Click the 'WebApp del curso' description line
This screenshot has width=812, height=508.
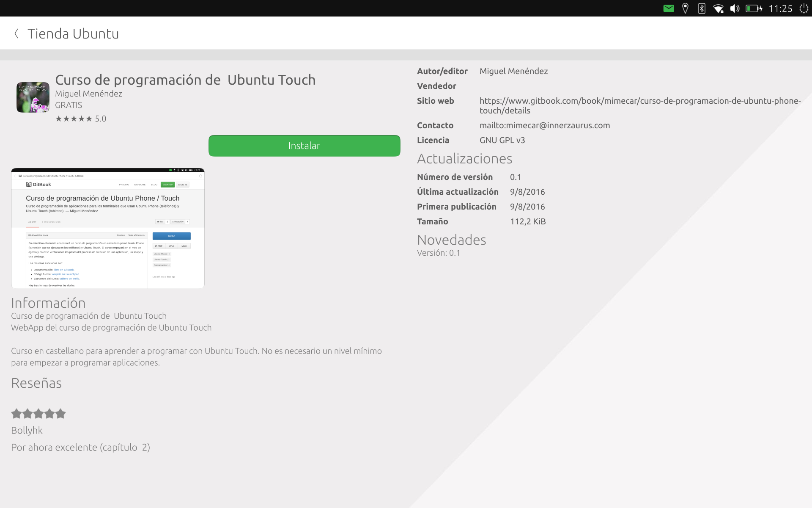tap(111, 328)
